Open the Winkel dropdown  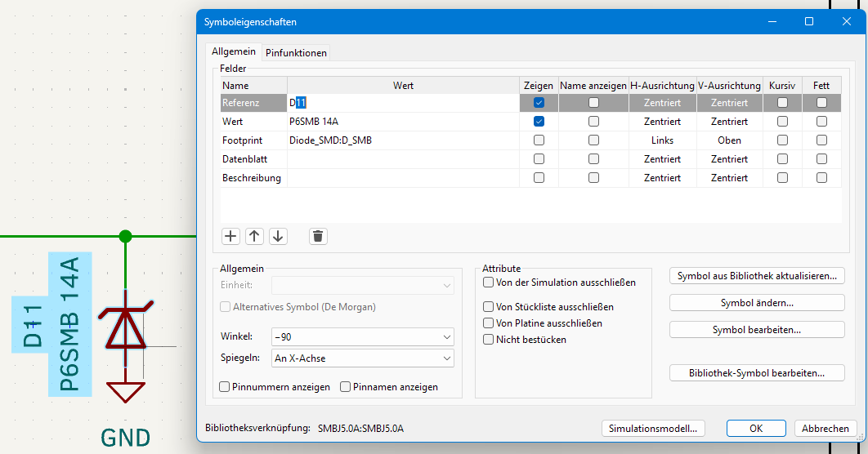point(364,336)
